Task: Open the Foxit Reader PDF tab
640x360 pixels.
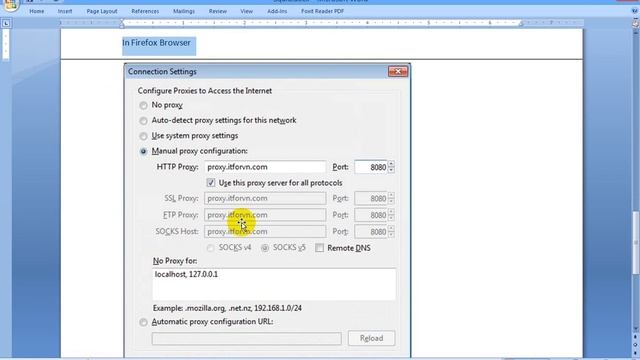Action: point(322,11)
